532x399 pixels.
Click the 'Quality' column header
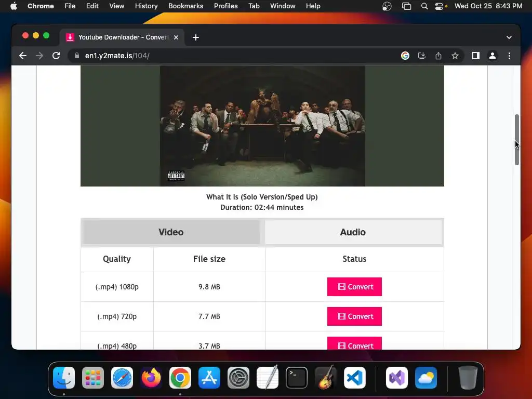coord(117,259)
